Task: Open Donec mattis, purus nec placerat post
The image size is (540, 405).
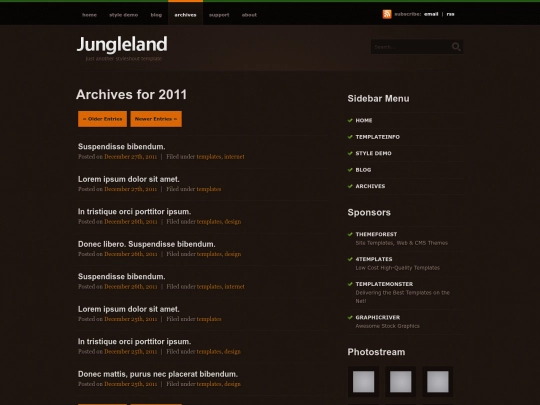Action: pyautogui.click(x=158, y=374)
